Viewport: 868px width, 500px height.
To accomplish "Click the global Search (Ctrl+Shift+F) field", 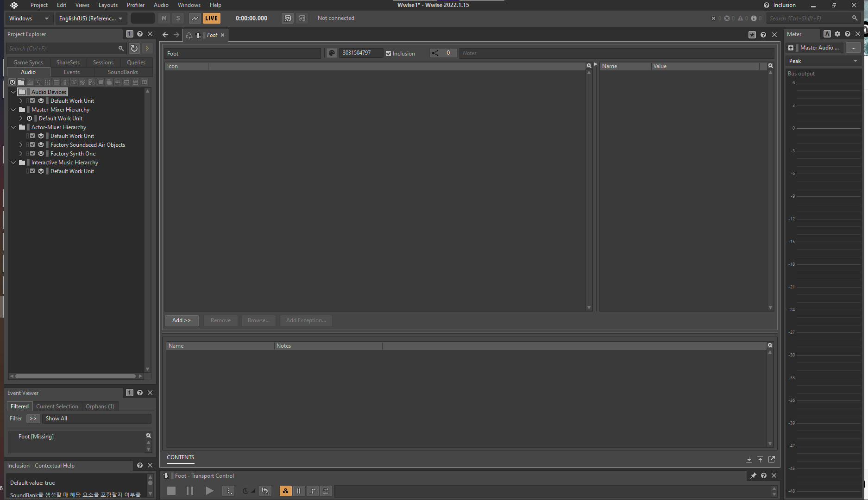I will 813,18.
